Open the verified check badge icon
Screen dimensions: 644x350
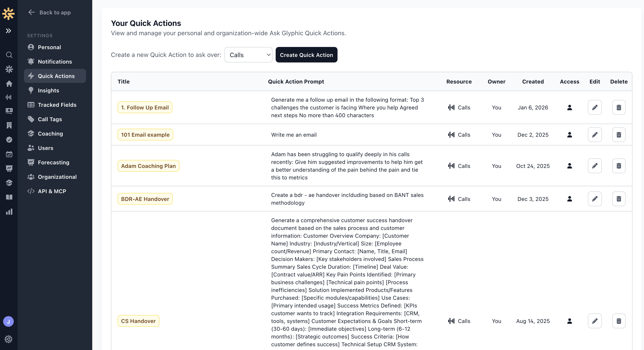point(9,140)
